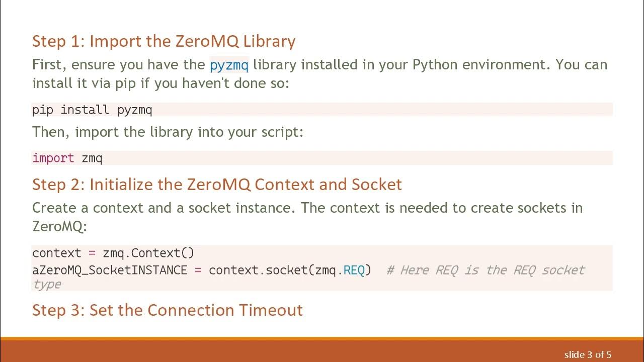Click the word "type" ending the code comment
The image size is (644, 362).
coord(47,284)
